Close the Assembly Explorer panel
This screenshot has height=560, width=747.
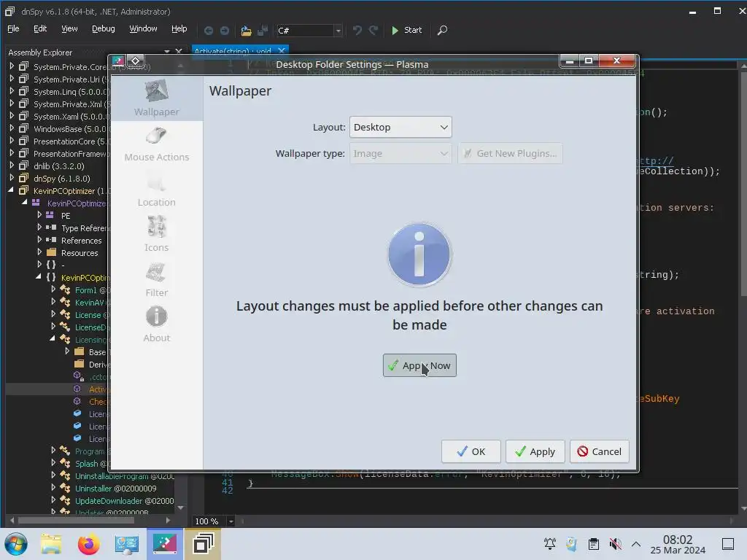coord(179,52)
